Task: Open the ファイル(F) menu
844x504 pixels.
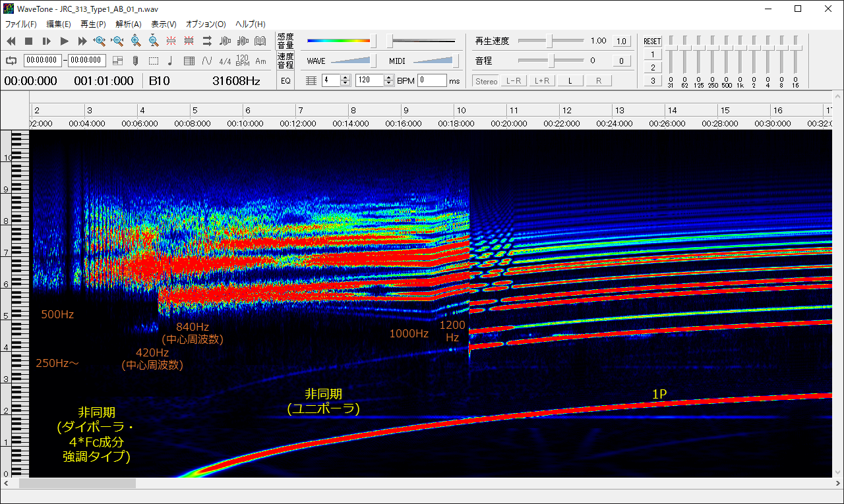Action: point(21,24)
